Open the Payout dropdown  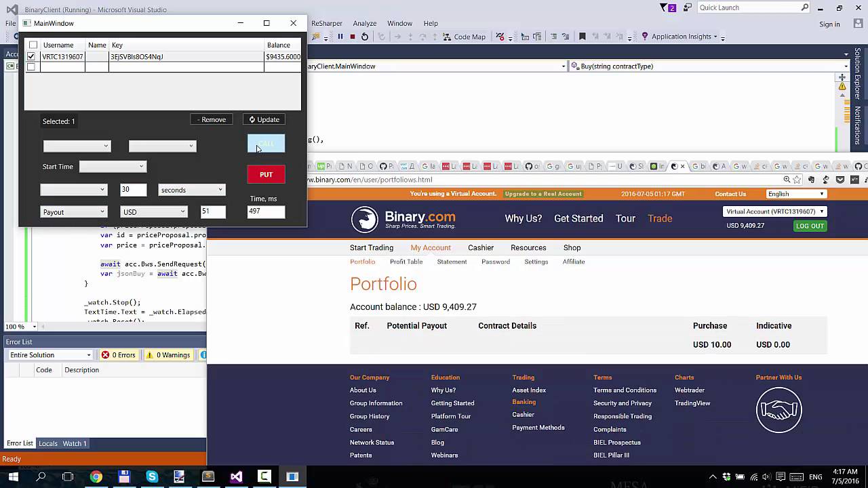(73, 211)
